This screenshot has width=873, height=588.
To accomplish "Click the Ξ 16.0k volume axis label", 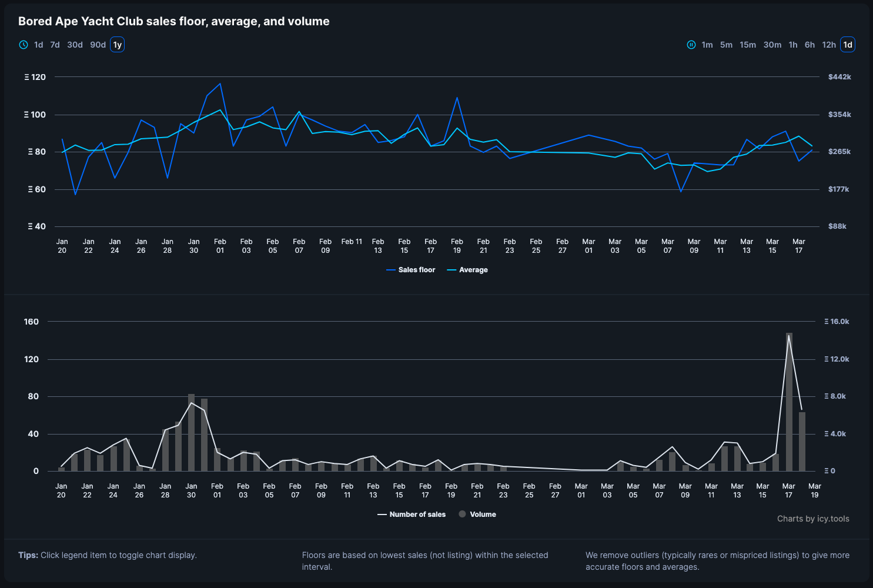I will tap(837, 322).
